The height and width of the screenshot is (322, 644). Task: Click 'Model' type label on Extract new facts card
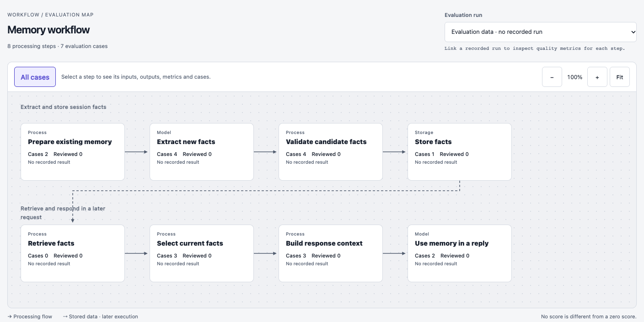[164, 133]
